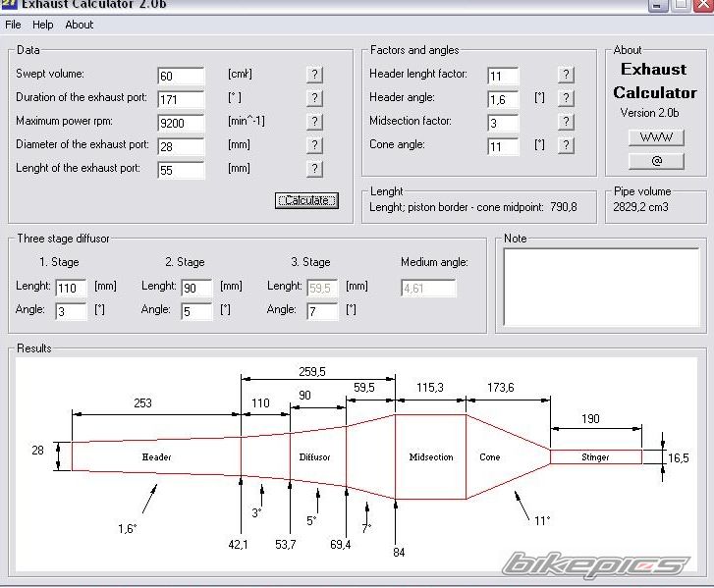Open the Help menu
714x588 pixels.
42,25
